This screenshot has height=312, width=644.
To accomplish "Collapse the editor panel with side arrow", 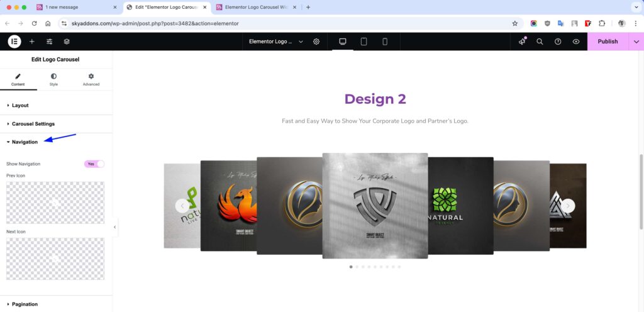I will click(x=114, y=227).
